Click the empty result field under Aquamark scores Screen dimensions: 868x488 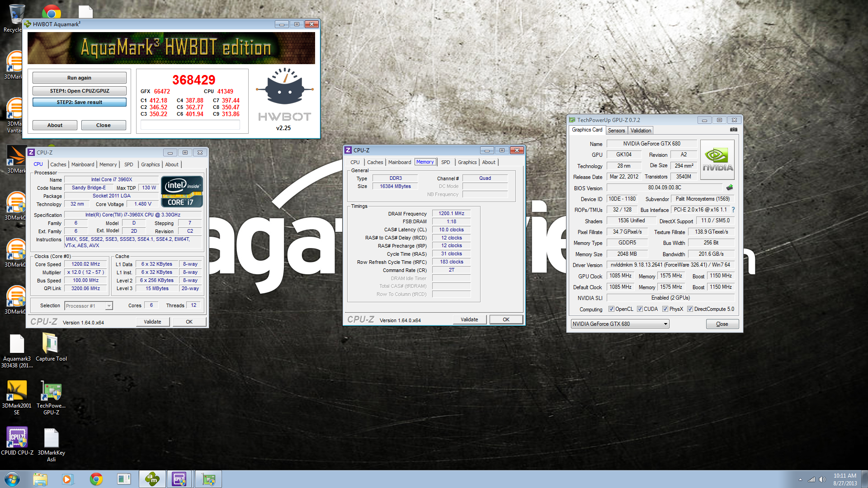click(x=190, y=125)
